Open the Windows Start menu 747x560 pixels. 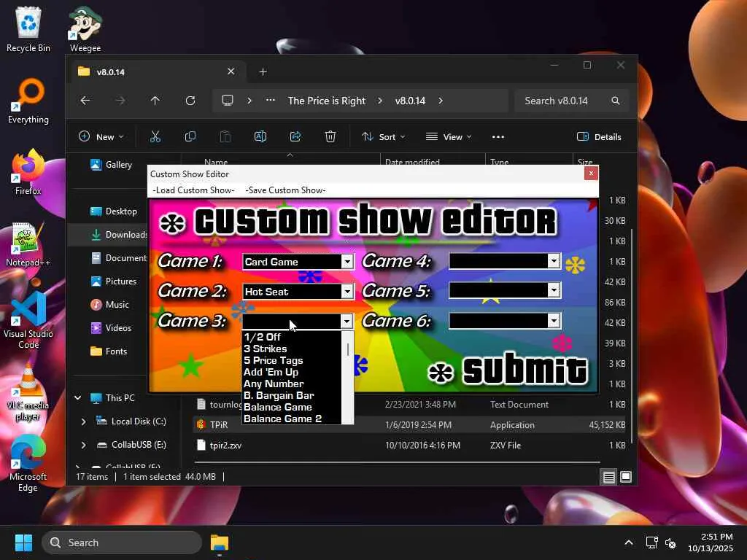(x=23, y=542)
